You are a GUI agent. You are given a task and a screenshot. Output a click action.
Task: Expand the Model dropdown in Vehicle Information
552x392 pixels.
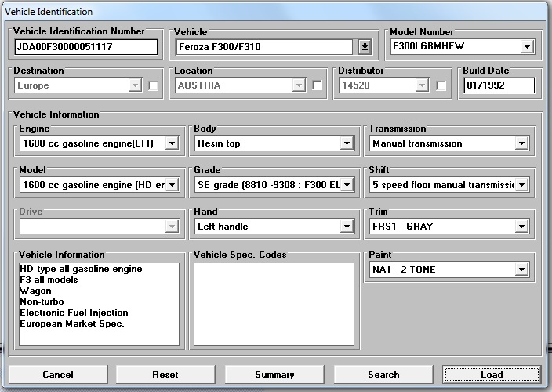(x=172, y=185)
